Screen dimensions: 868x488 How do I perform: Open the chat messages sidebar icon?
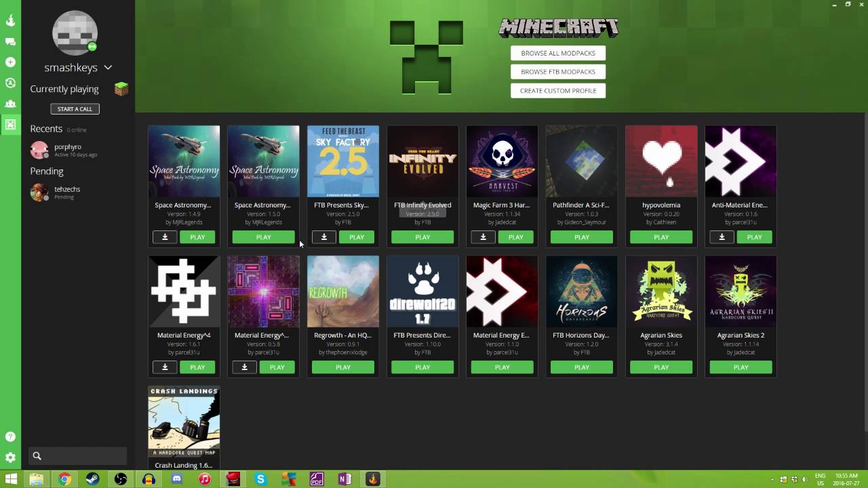(x=10, y=41)
